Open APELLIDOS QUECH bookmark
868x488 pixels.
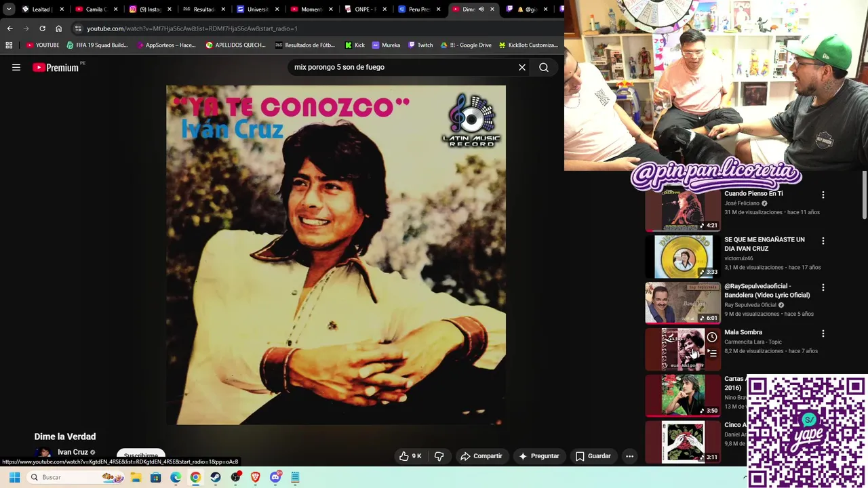[236, 45]
